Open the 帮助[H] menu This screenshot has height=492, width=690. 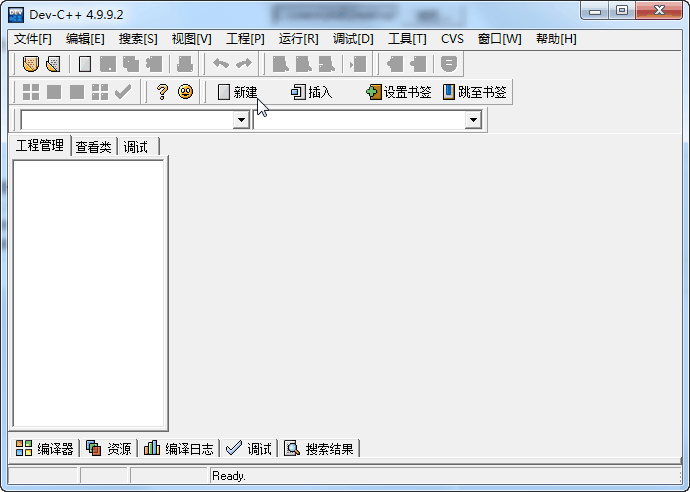[556, 39]
